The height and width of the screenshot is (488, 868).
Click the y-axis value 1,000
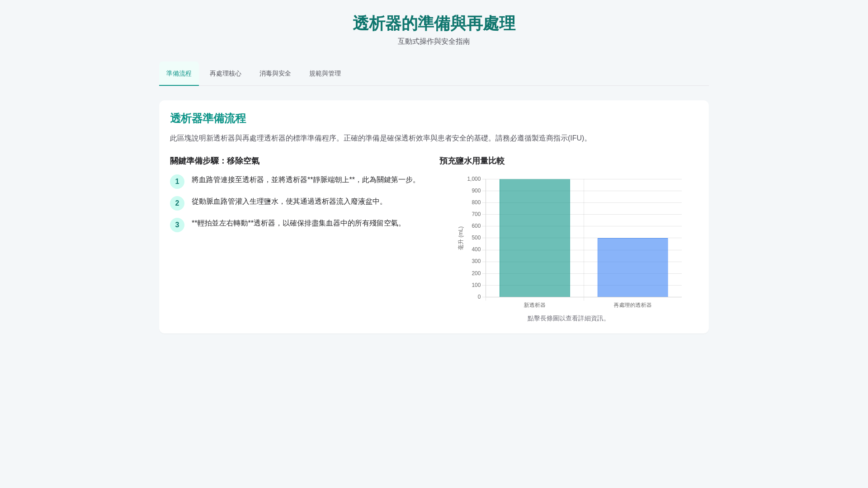pos(474,179)
